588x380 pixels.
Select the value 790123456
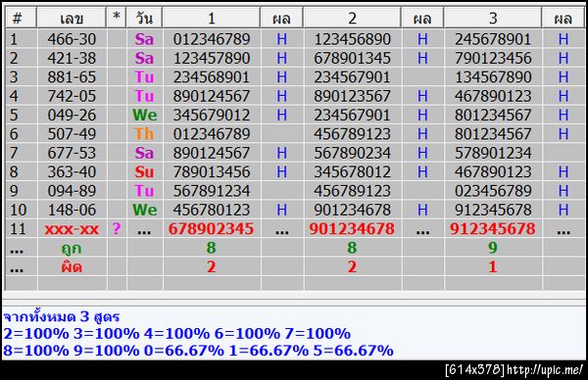click(493, 58)
